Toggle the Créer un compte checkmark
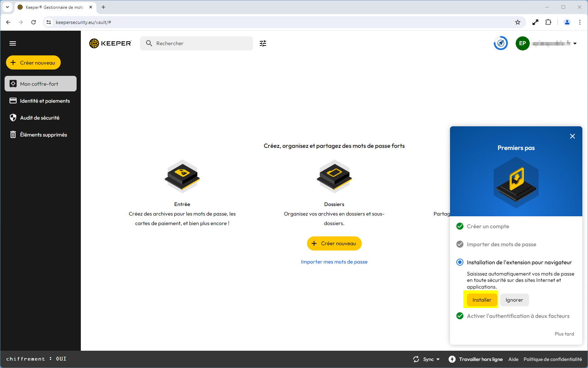The width and height of the screenshot is (588, 368). point(460,226)
